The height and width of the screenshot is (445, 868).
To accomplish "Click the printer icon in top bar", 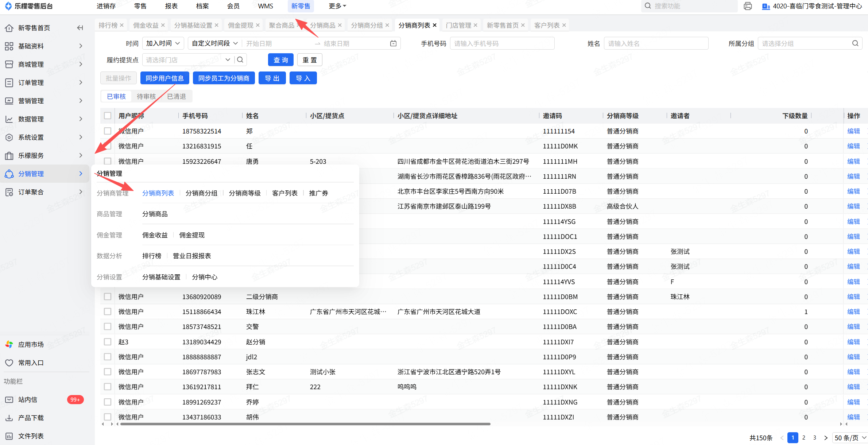I will tap(748, 6).
